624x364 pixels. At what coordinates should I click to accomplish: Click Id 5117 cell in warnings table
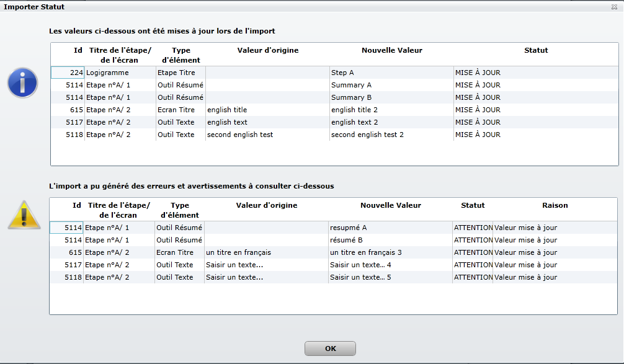(x=66, y=265)
